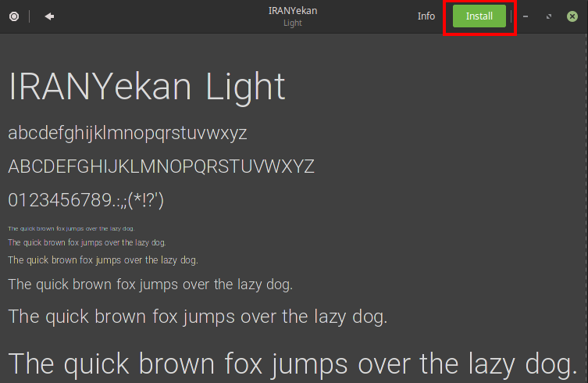This screenshot has height=383, width=588.
Task: Click the green Install button
Action: click(479, 16)
